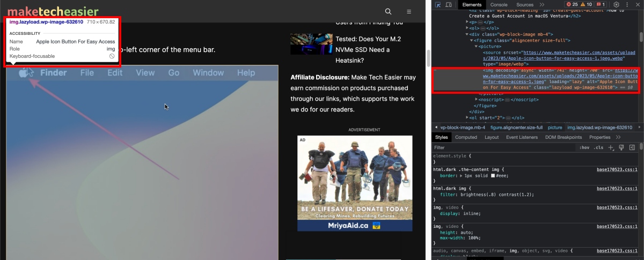Viewport: 644px width, 260px height.
Task: Show more Styles sidebar tabs via chevrons
Action: point(617,137)
